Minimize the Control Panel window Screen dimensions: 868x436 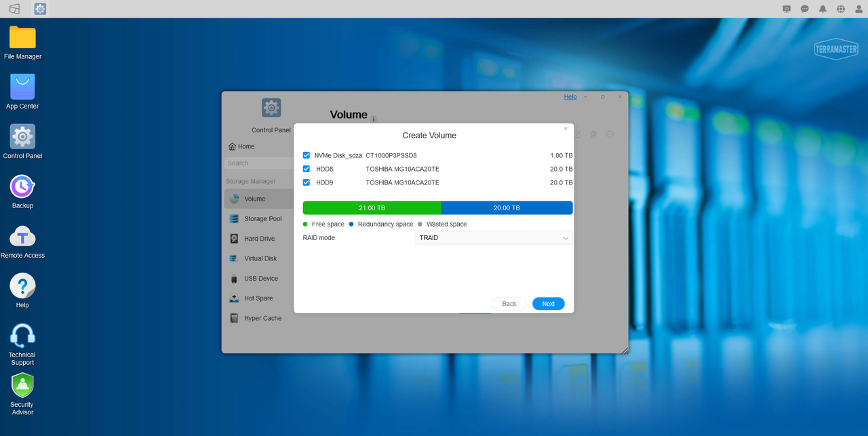click(x=587, y=97)
